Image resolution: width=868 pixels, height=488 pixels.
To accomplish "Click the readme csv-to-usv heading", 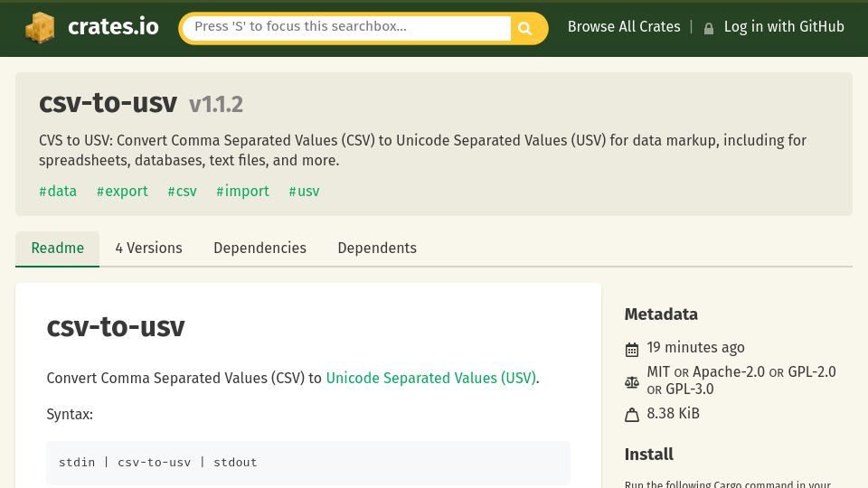I will 116,327.
